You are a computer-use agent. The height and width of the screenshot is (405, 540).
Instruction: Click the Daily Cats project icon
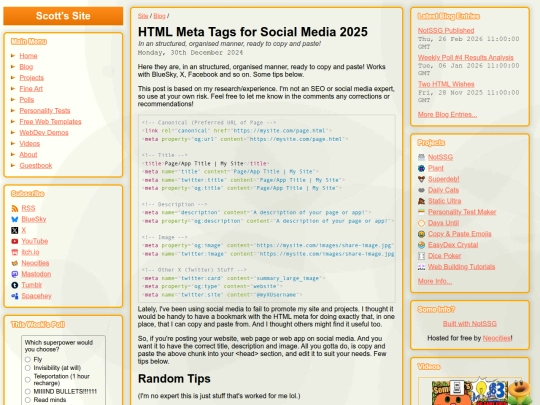(x=421, y=190)
